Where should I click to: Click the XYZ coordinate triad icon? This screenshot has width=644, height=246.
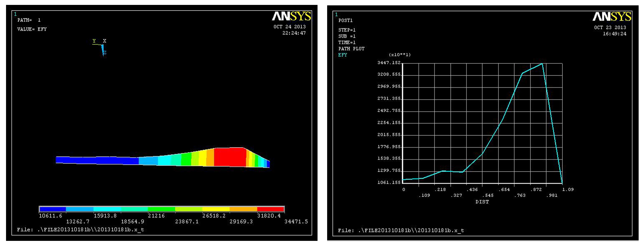[99, 48]
